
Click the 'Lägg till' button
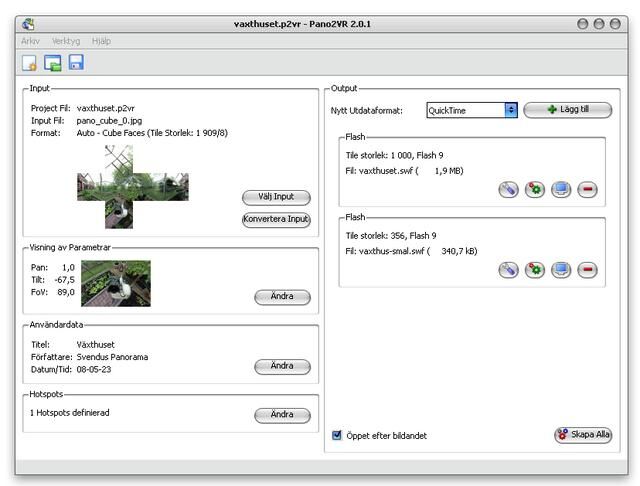coord(567,110)
